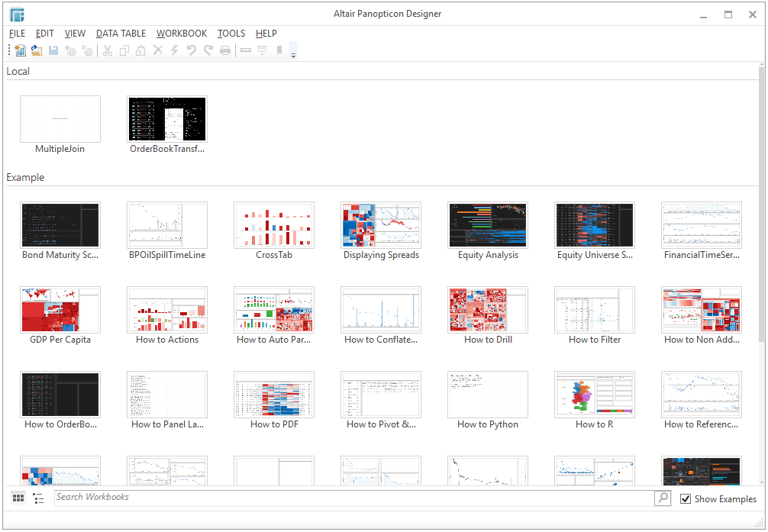
Task: Switch to thumbnail grid view icon
Action: coord(18,498)
